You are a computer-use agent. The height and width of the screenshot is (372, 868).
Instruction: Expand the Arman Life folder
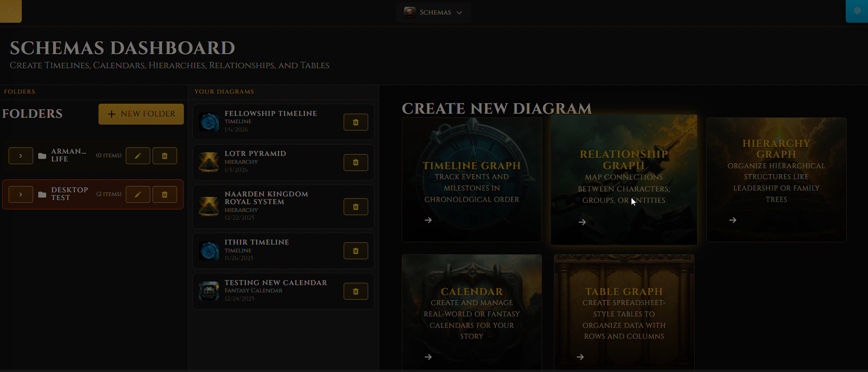[x=21, y=156]
